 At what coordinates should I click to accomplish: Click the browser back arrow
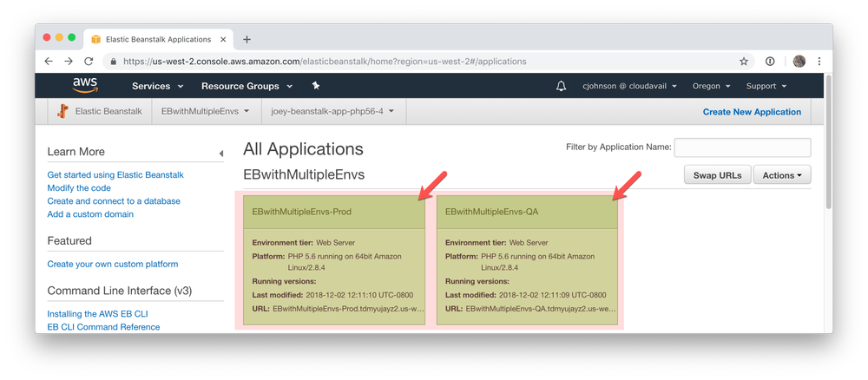point(49,62)
